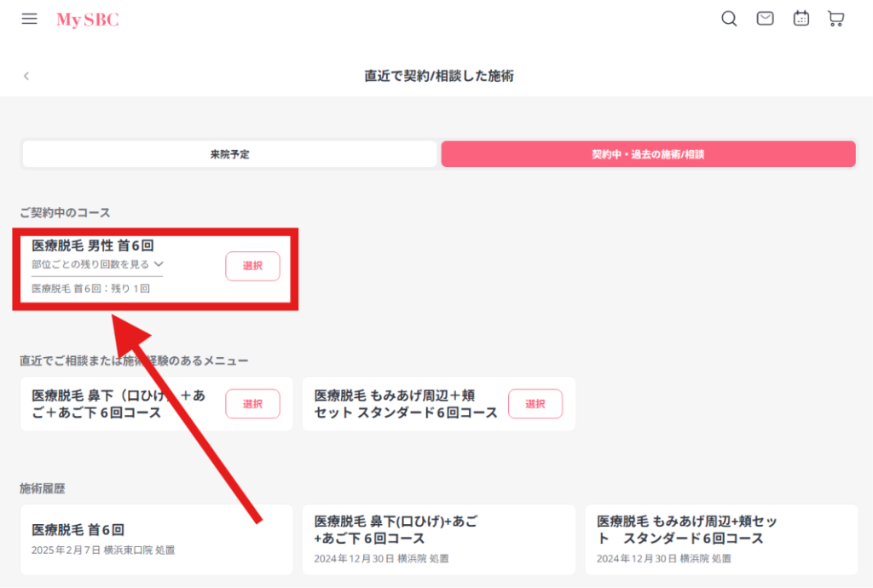Expand 部位ごとの残り回数を見る
Screen dimensions: 873x588
(x=97, y=264)
